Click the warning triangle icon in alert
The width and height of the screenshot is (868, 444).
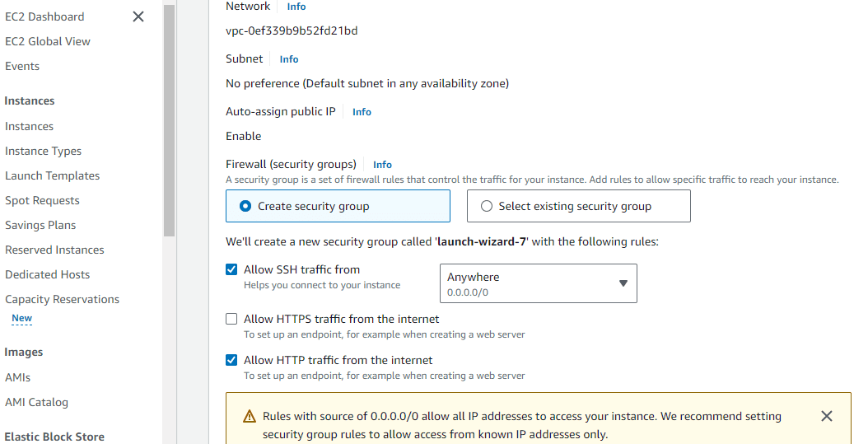coord(250,417)
